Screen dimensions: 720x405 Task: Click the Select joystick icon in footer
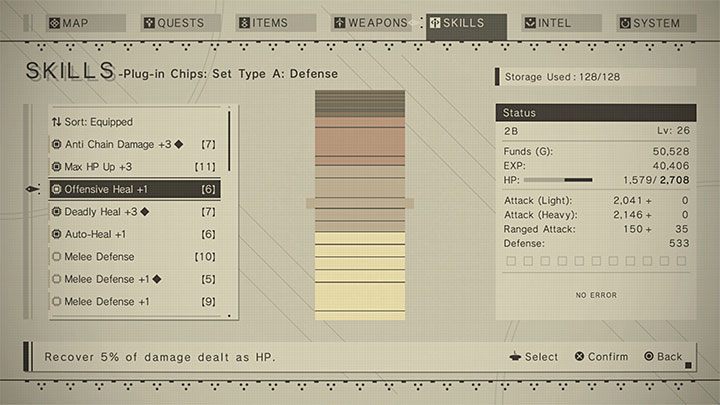[x=514, y=356]
